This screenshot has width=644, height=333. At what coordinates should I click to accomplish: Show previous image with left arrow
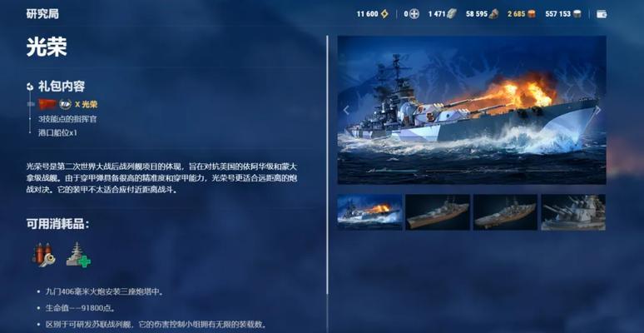(x=346, y=110)
